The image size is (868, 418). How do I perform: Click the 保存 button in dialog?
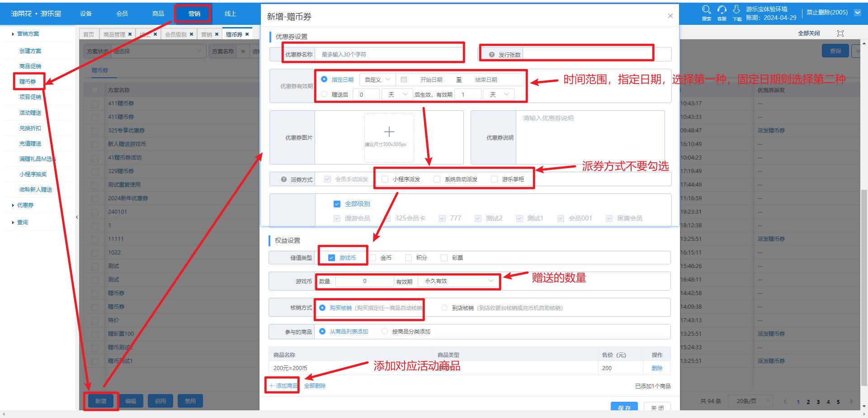point(624,406)
